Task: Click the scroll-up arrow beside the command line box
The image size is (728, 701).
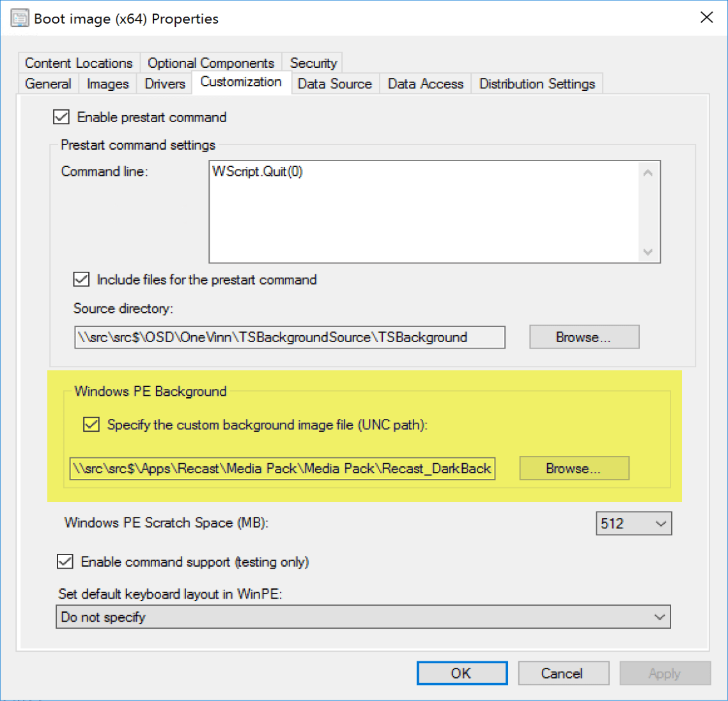Action: [647, 171]
